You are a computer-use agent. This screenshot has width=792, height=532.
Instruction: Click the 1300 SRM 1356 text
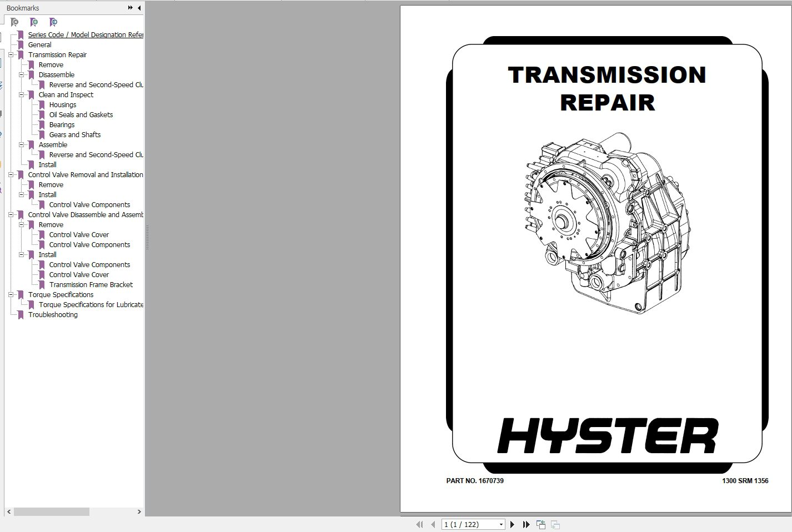point(745,481)
